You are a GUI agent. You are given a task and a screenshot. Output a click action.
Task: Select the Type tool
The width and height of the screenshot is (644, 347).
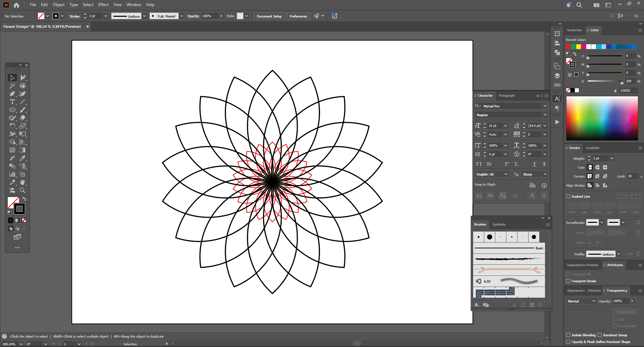click(12, 102)
